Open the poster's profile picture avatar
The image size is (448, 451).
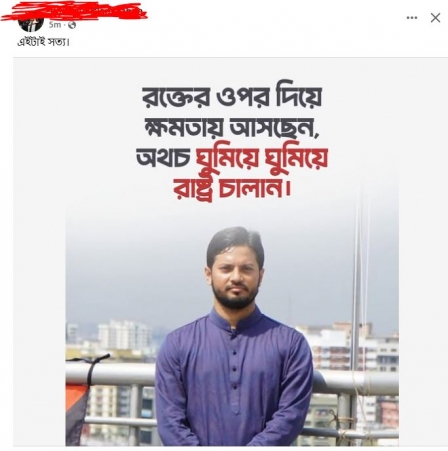click(31, 24)
